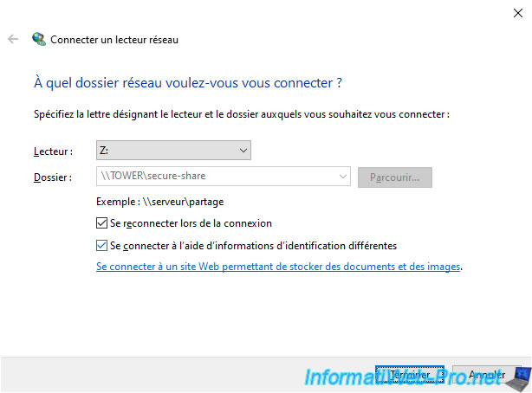Screen dimensions: 532x393
Task: Click the heading "À quel dossier réseau"
Action: [x=187, y=83]
